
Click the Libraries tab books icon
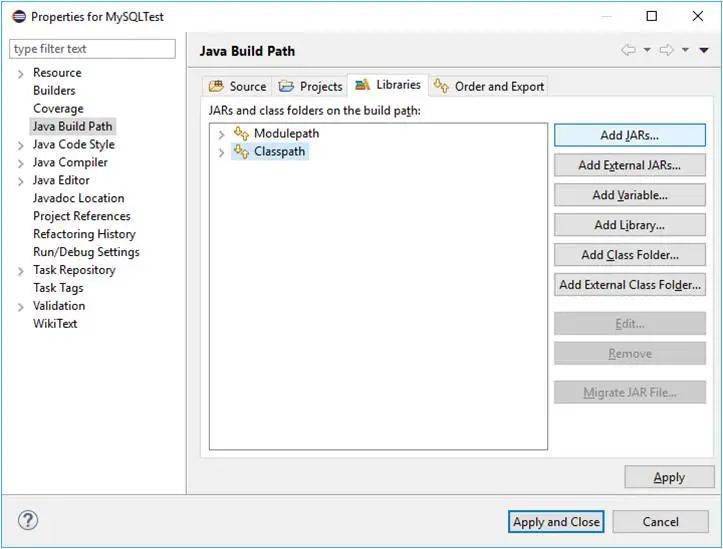coord(362,84)
